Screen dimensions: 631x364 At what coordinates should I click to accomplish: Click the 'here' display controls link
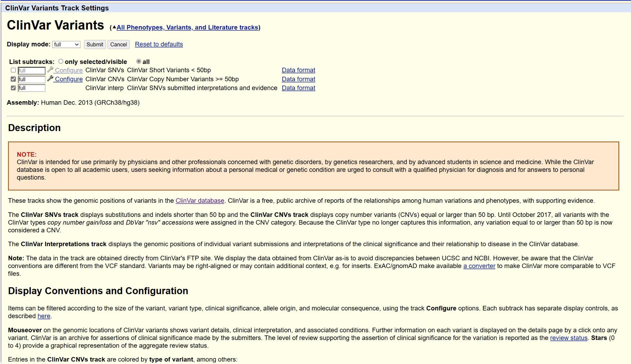(44, 316)
